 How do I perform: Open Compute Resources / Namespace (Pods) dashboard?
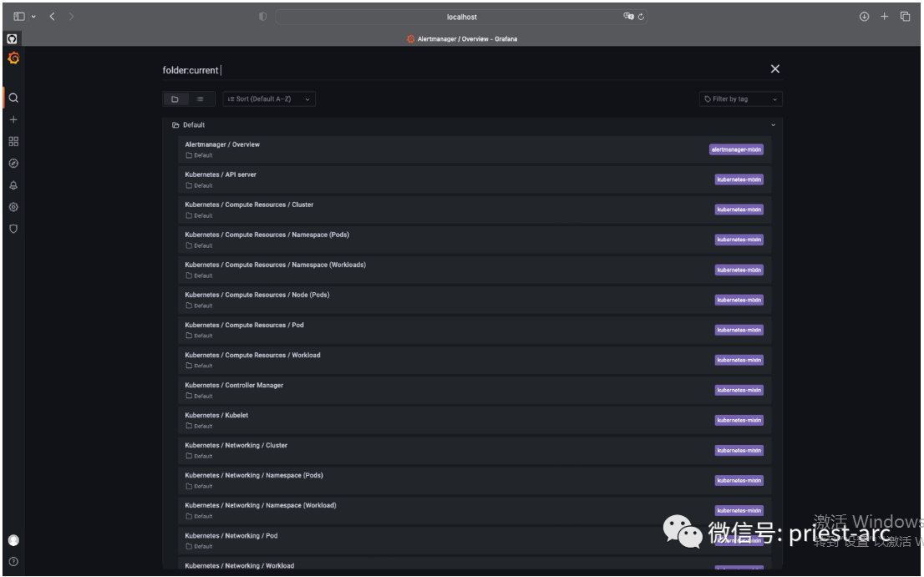(x=475, y=240)
